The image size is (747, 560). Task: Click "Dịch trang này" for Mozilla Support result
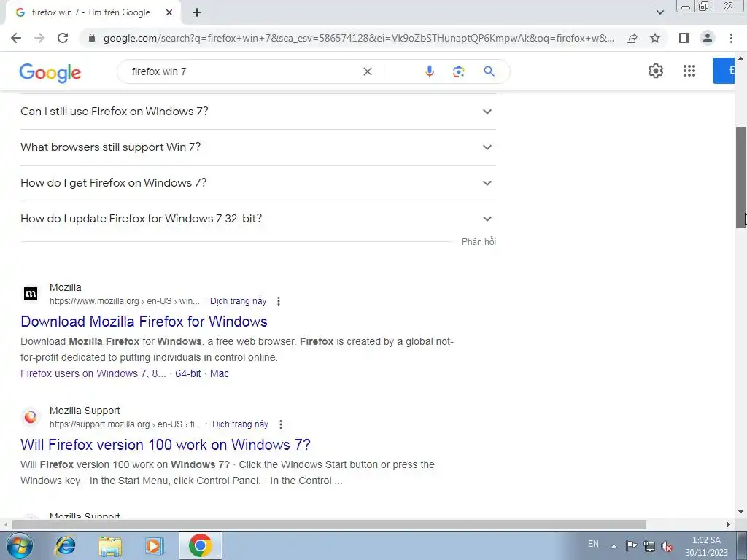tap(240, 424)
